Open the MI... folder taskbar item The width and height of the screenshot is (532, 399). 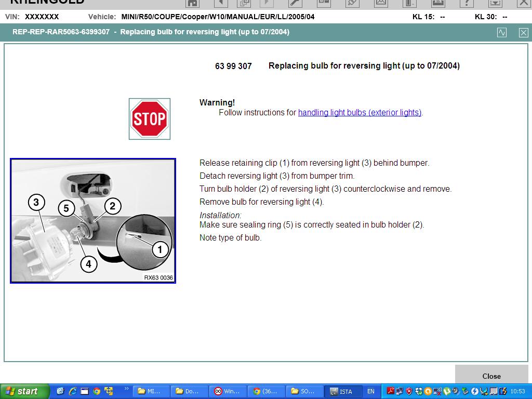[150, 391]
